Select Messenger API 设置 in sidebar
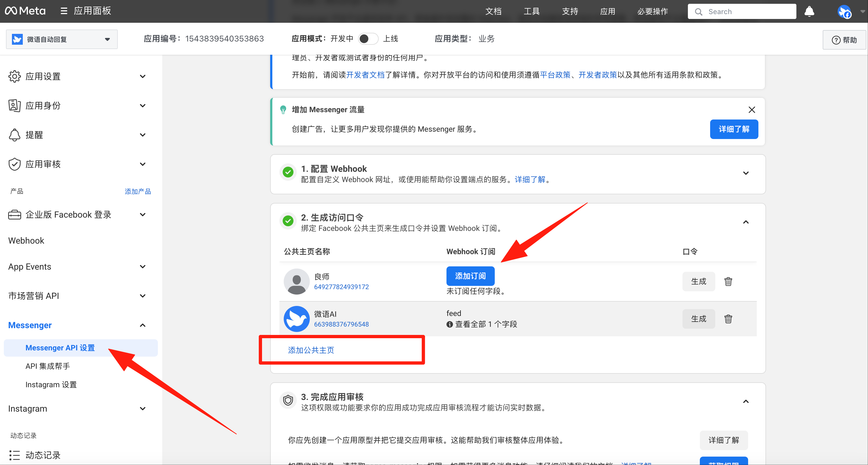868x465 pixels. point(60,347)
